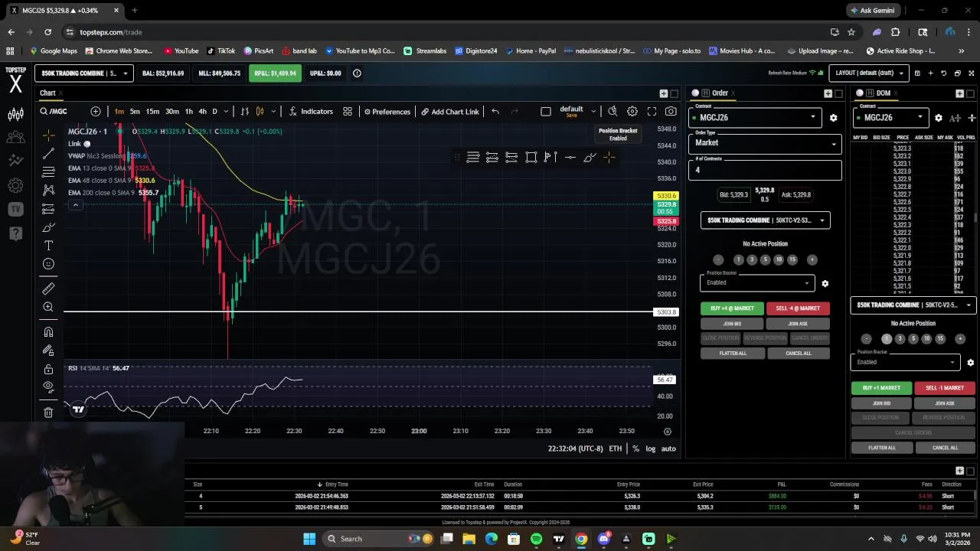Toggle hide all drawings eye icon
This screenshot has width=980, height=551.
(x=48, y=387)
